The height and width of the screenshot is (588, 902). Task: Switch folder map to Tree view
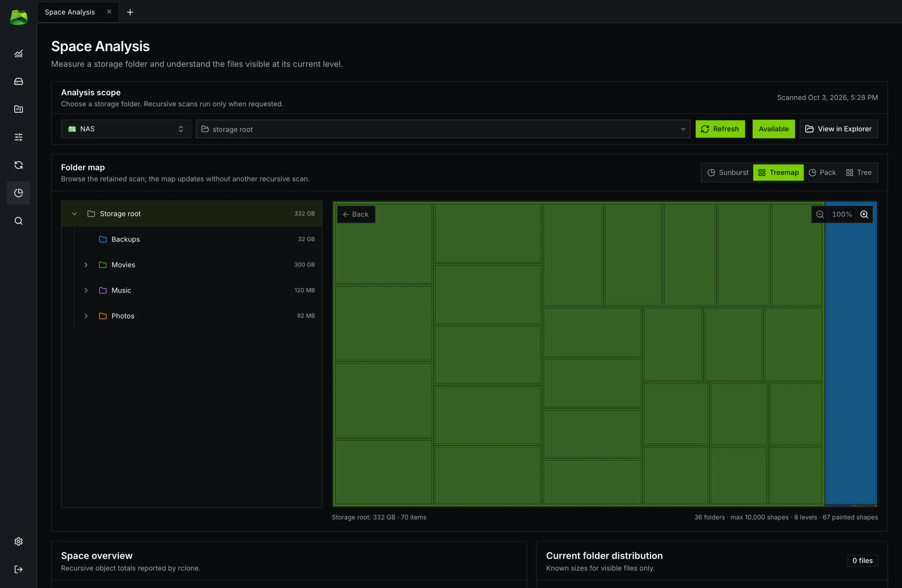click(858, 172)
